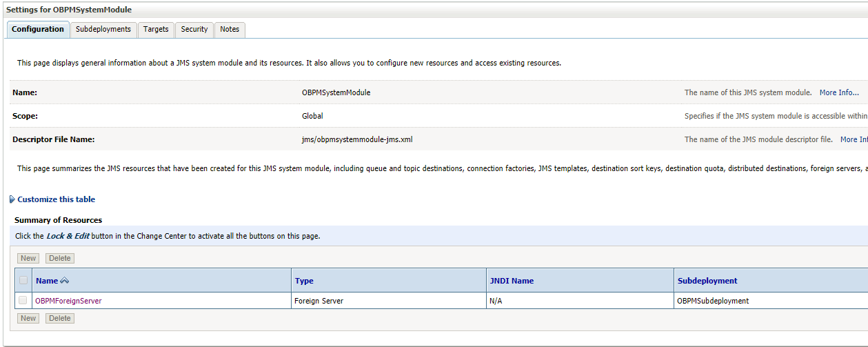Click the Delete button below the table
This screenshot has width=868, height=347.
point(60,318)
